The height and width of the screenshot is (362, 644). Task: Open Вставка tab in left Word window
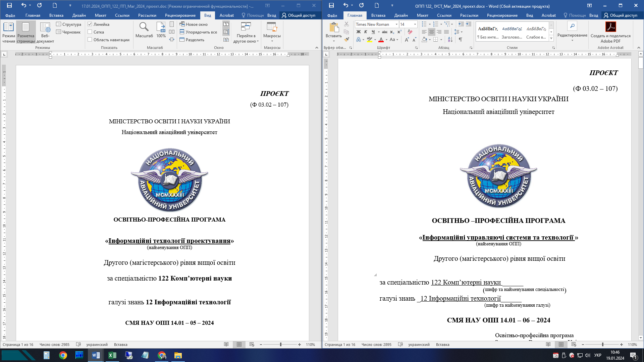tap(56, 15)
